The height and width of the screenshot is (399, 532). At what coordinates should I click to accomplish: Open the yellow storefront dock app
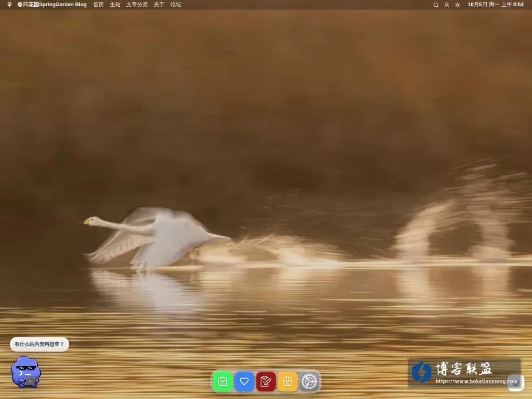point(287,382)
